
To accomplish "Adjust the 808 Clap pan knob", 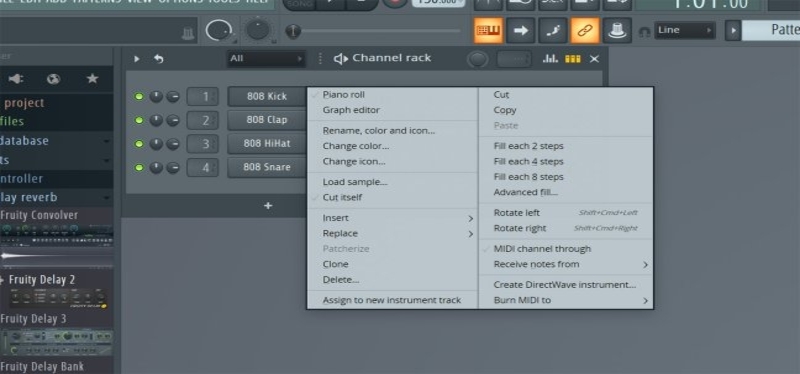I will click(x=156, y=120).
